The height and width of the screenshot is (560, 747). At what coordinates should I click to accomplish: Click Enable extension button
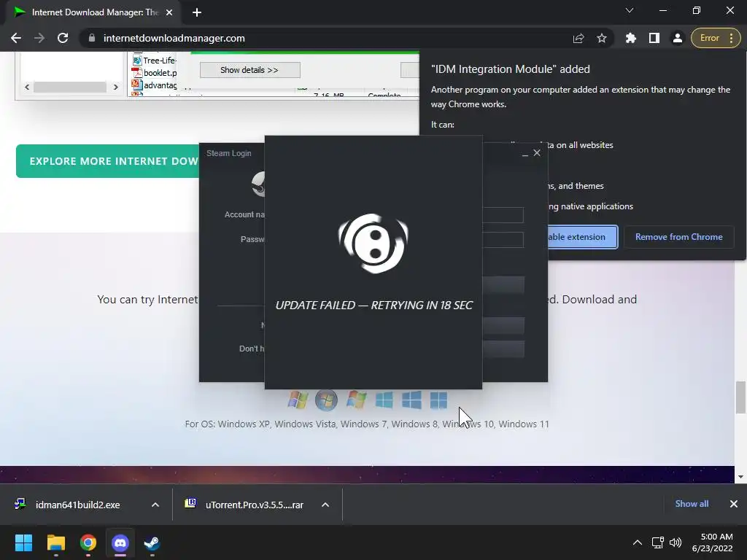point(582,237)
